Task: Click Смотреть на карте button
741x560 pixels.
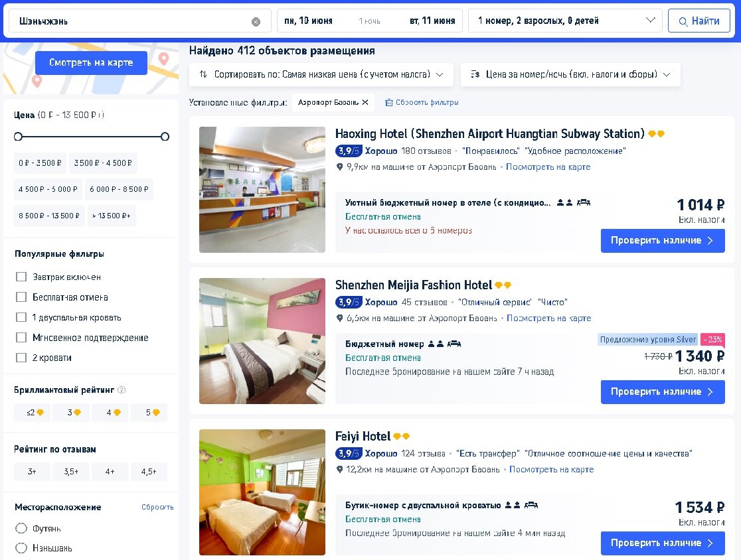Action: tap(91, 62)
